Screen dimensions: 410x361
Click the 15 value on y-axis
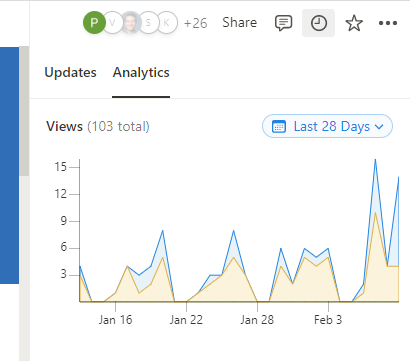(61, 166)
